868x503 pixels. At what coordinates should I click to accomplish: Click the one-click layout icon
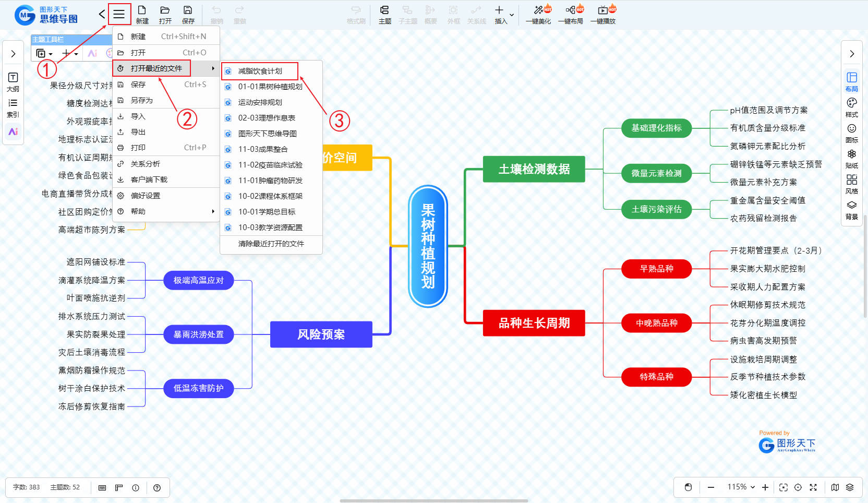coord(571,14)
